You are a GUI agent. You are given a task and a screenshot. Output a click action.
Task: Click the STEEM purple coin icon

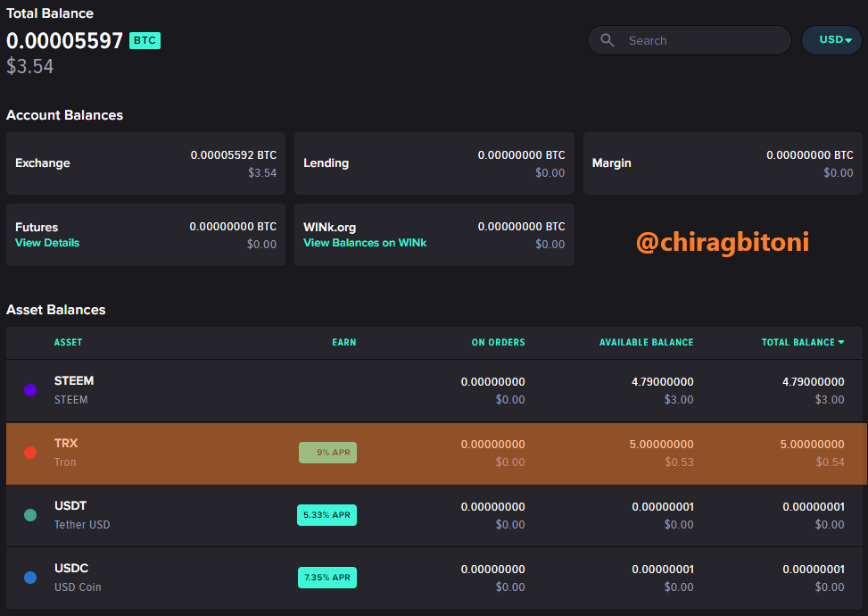[30, 390]
